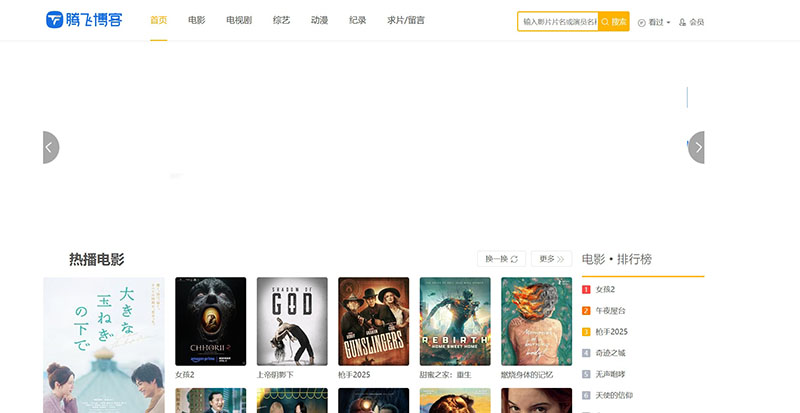The height and width of the screenshot is (413, 800).
Task: Advance to the next carousel banner
Action: (x=696, y=148)
